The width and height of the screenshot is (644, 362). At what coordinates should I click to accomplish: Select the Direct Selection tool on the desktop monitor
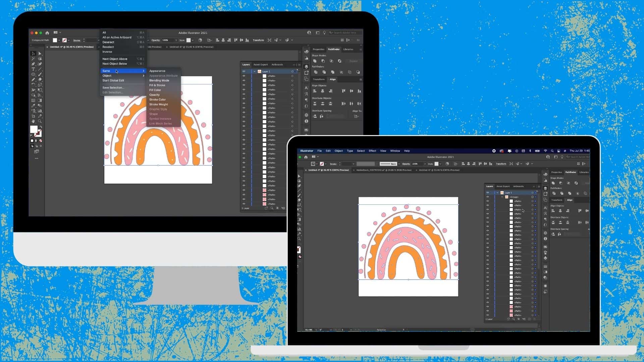click(x=40, y=53)
